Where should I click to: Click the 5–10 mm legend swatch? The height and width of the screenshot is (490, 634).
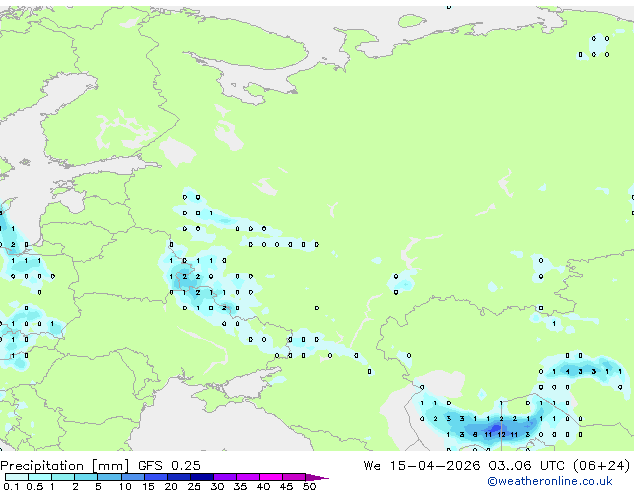pos(109,477)
